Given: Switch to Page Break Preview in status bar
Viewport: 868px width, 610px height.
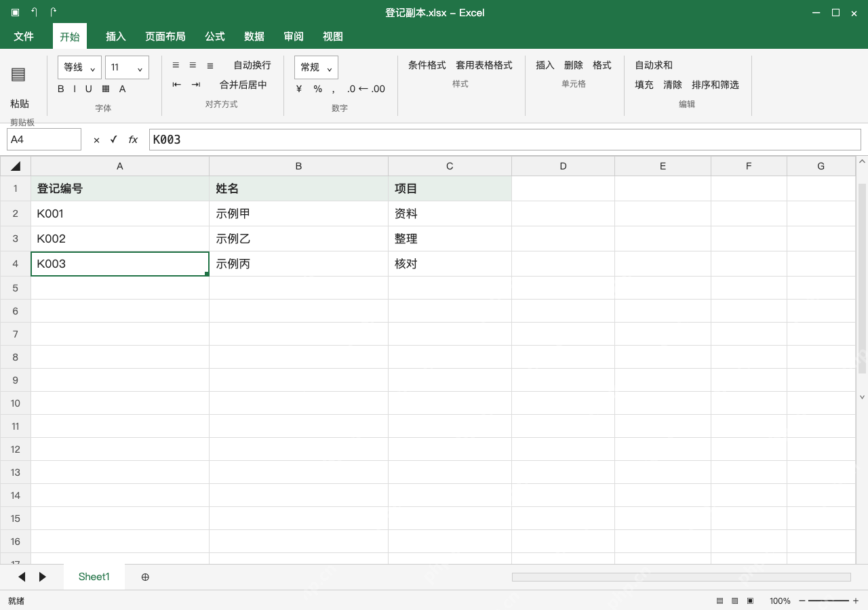Looking at the screenshot, I should [751, 601].
